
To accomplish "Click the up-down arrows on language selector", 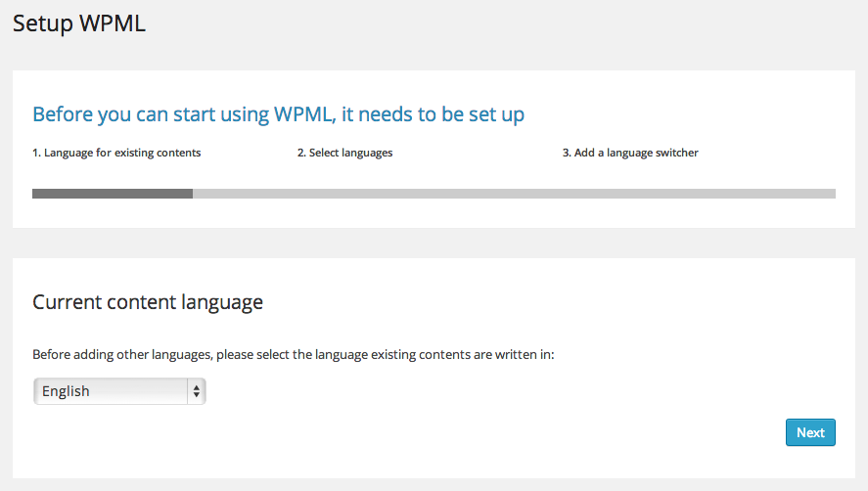I will pyautogui.click(x=197, y=391).
